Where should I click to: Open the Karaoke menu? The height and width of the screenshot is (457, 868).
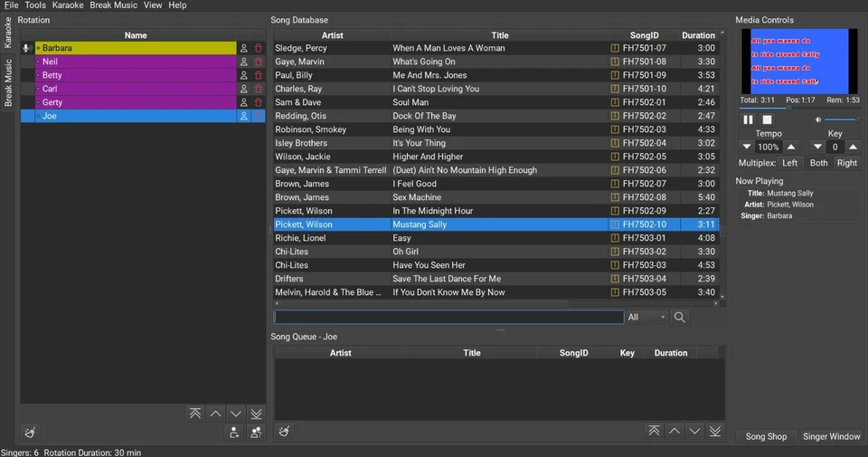tap(68, 5)
